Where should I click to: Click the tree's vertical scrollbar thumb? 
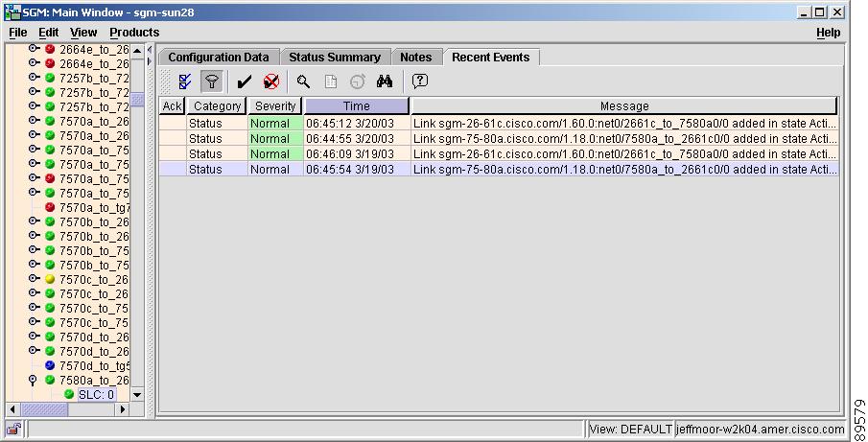coord(137,100)
